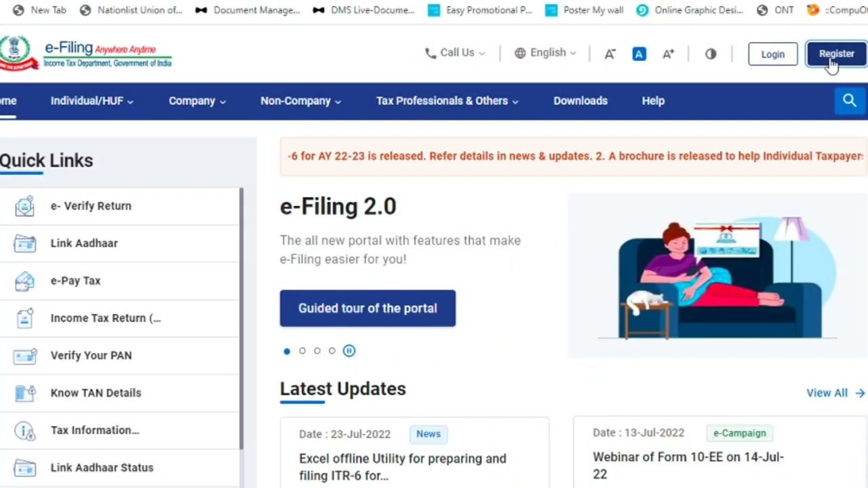Click the e-Verify Return icon
868x488 pixels.
[24, 206]
